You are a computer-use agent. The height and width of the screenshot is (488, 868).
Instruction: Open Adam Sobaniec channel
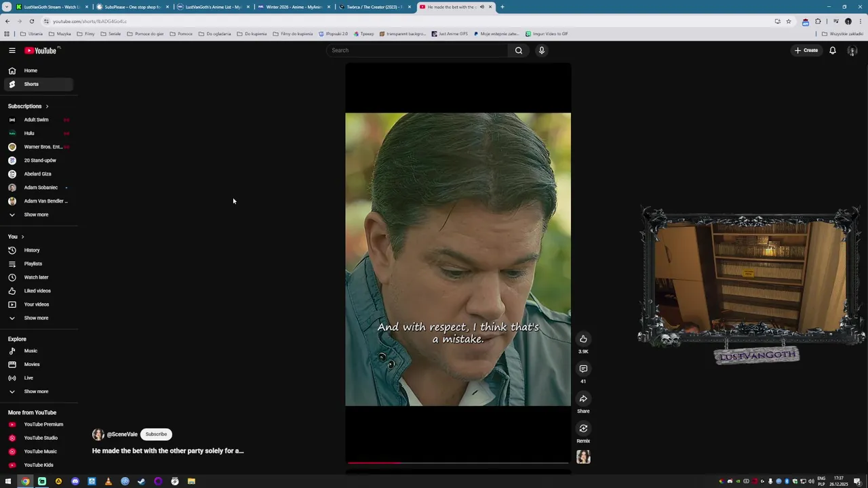38,188
